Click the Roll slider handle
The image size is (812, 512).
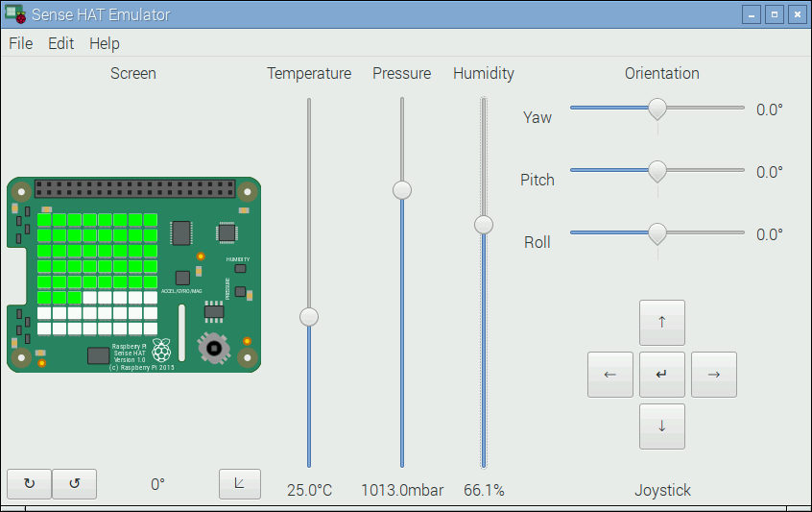pyautogui.click(x=657, y=233)
